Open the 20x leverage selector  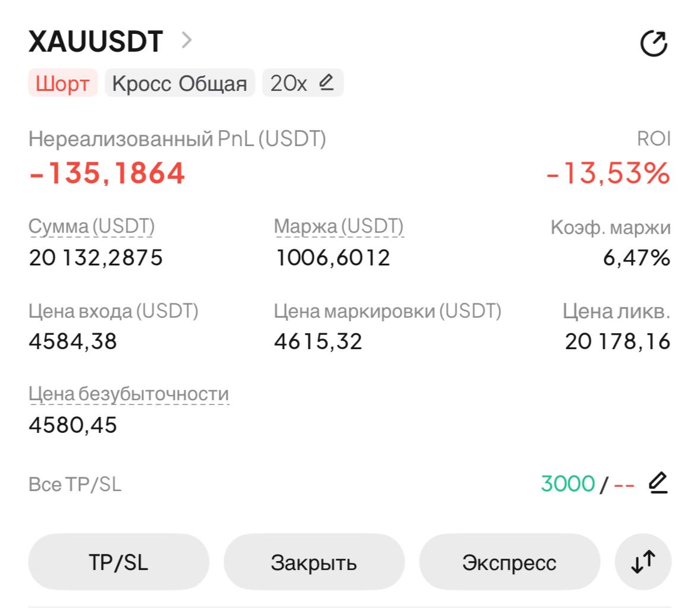coord(302,83)
